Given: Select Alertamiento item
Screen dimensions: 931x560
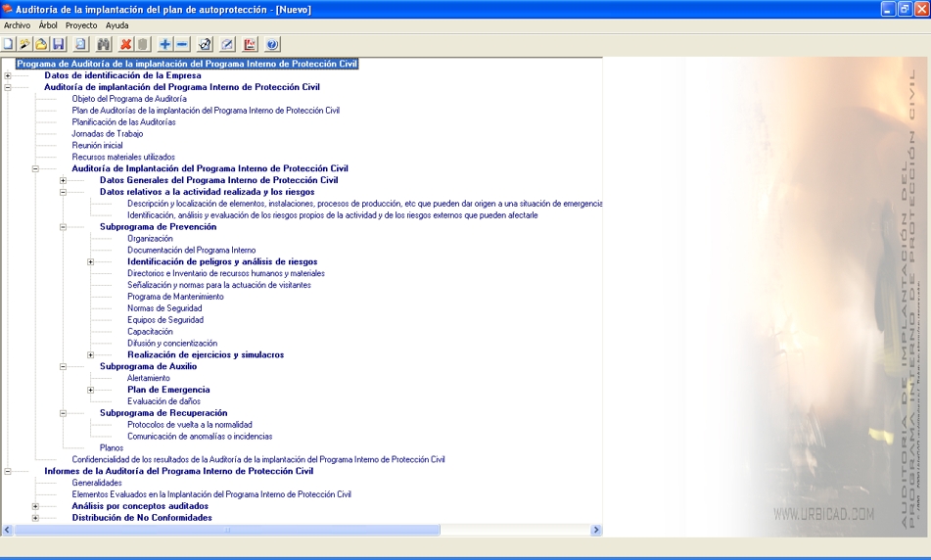Looking at the screenshot, I should click(149, 378).
